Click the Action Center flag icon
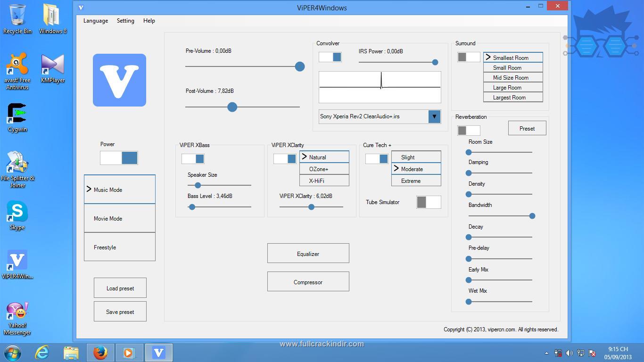Viewport: 644px width, 362px height. pyautogui.click(x=592, y=353)
